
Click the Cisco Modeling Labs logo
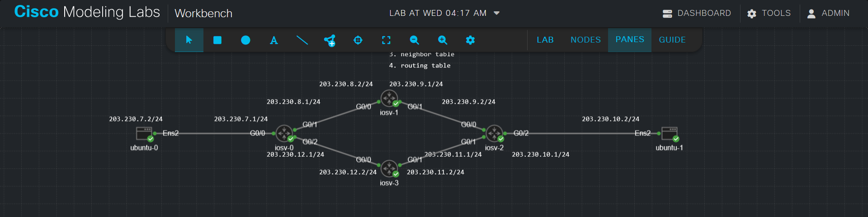coord(87,12)
